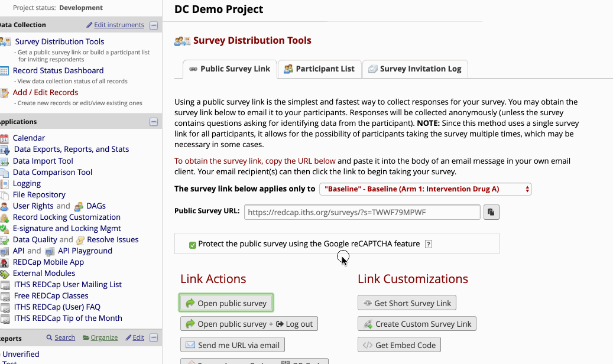613x364 pixels.
Task: Open the Survey Invitation Log tab
Action: tap(415, 69)
